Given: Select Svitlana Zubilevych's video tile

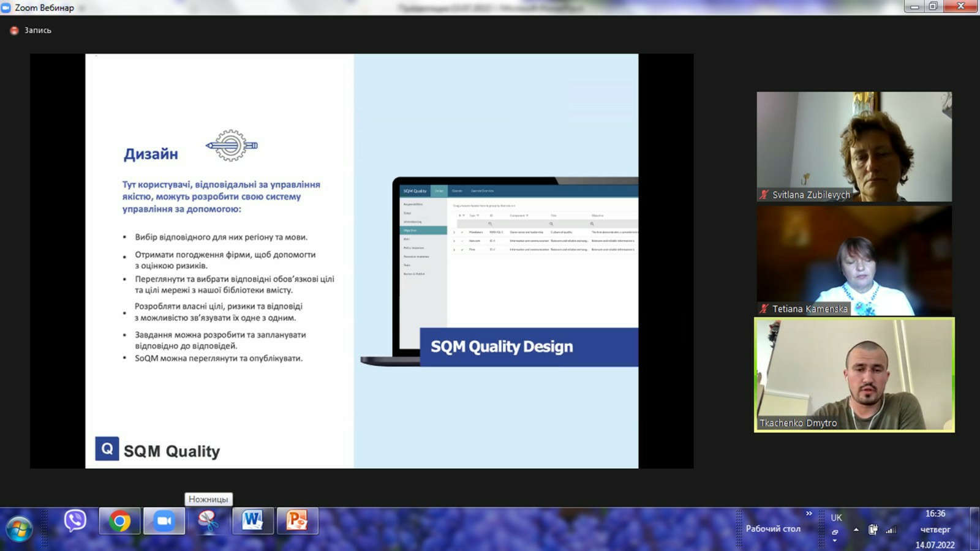Looking at the screenshot, I should pyautogui.click(x=854, y=146).
